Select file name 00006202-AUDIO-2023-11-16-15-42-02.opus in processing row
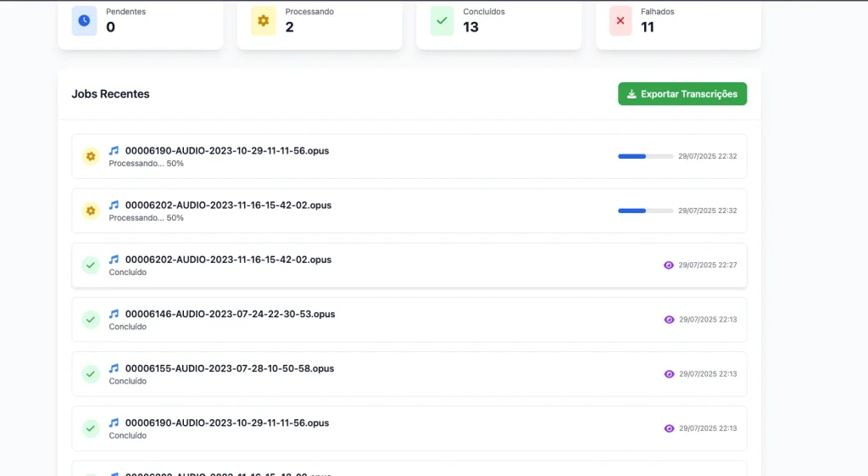The height and width of the screenshot is (476, 868). point(228,205)
